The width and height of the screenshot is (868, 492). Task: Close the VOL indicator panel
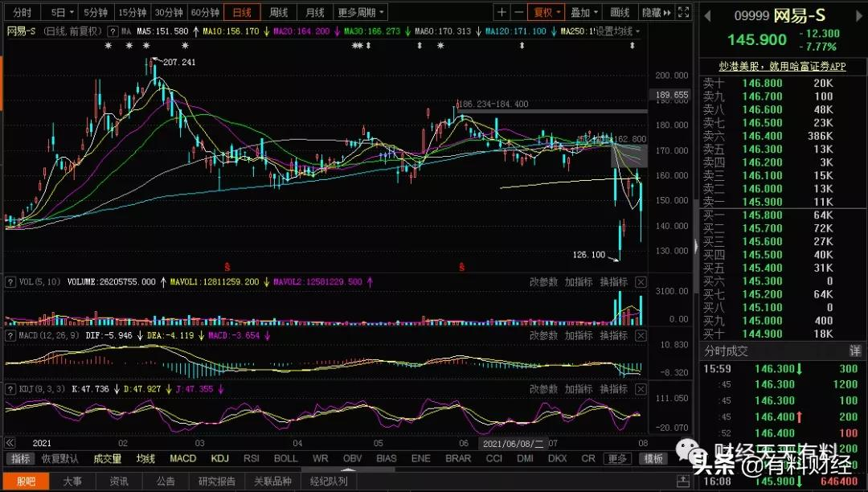640,282
